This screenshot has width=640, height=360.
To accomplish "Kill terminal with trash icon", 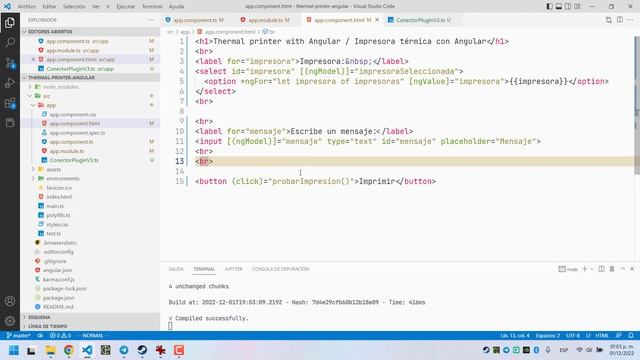I will pos(612,269).
